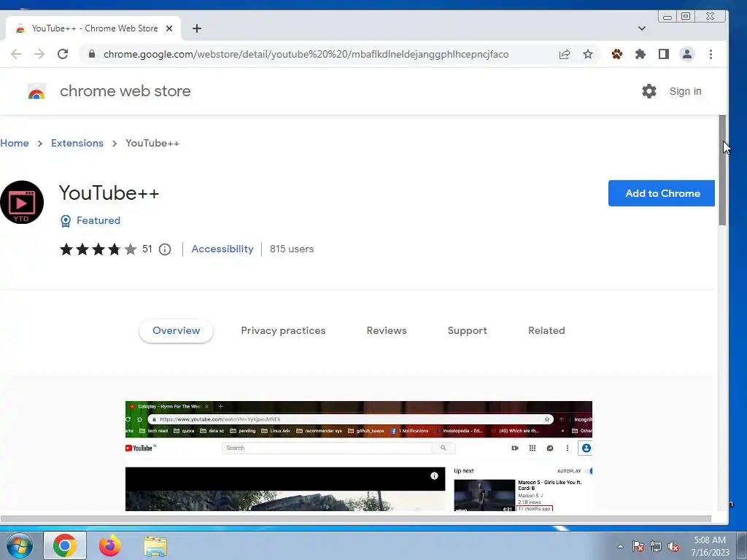Expand the tab search dropdown arrow
The width and height of the screenshot is (747, 560).
(x=642, y=28)
